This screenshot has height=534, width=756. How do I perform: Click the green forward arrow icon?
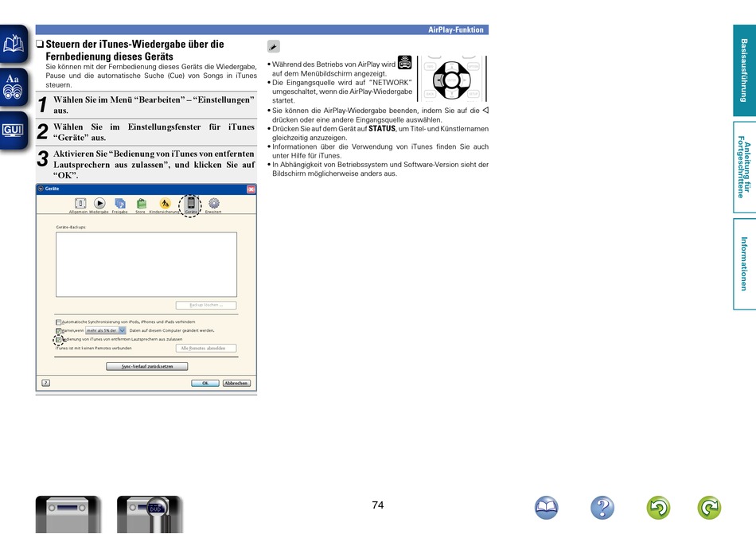pos(709,508)
